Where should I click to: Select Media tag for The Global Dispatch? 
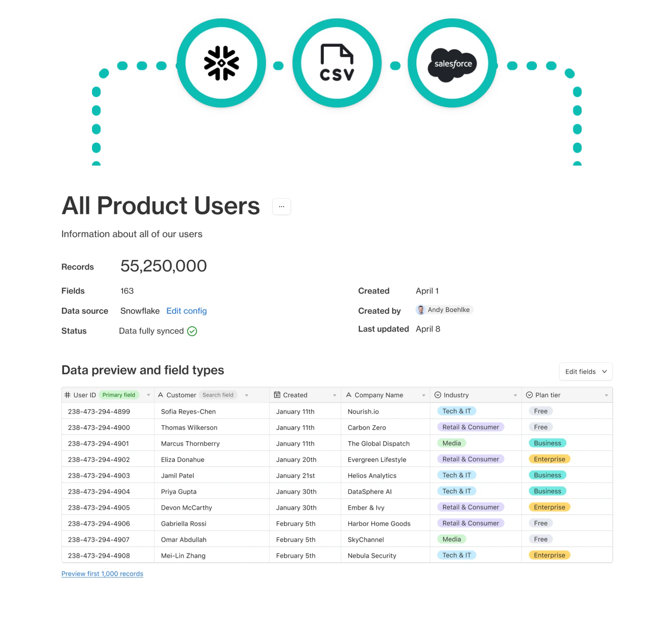coord(451,443)
